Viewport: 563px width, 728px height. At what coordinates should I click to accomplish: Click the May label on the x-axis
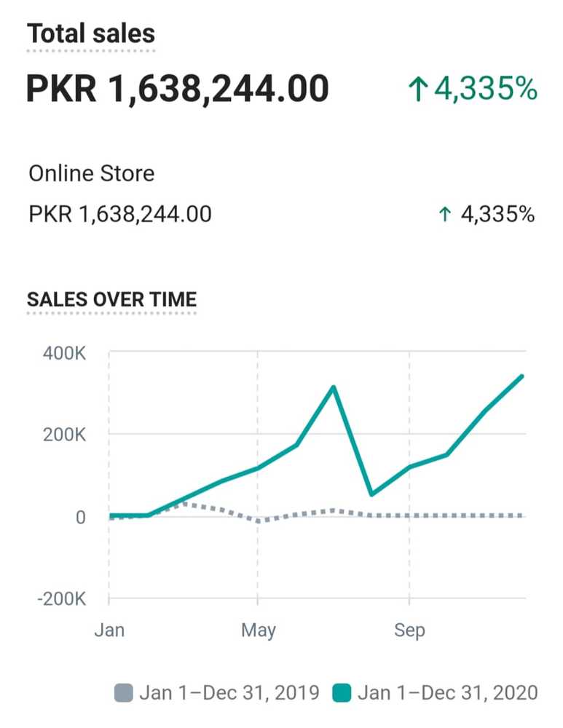pos(258,630)
